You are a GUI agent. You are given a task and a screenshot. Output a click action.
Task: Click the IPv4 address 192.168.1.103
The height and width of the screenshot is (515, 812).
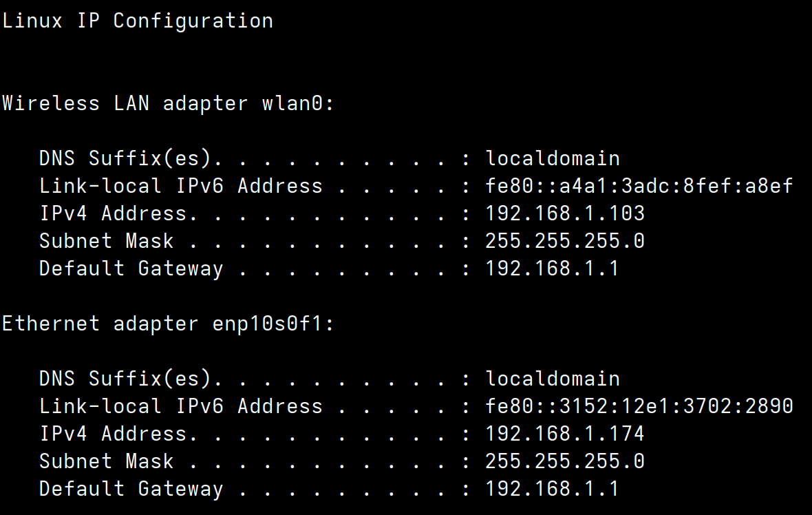click(565, 213)
